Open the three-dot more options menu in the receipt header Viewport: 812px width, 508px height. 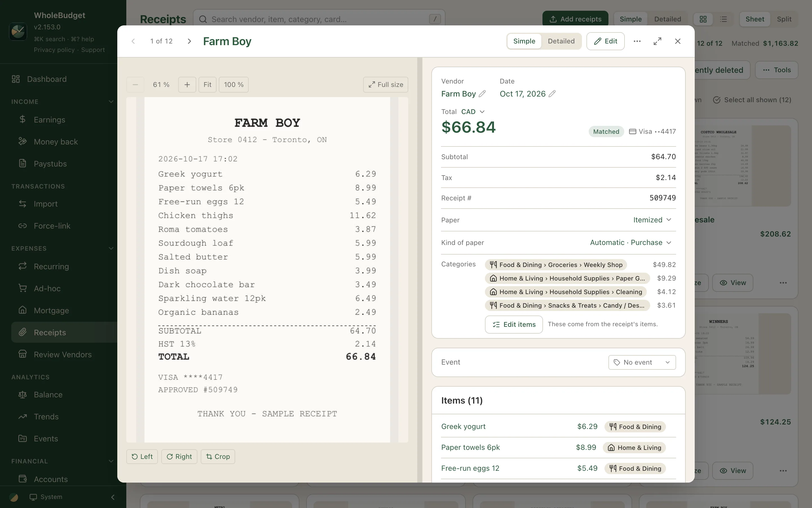[x=637, y=41]
